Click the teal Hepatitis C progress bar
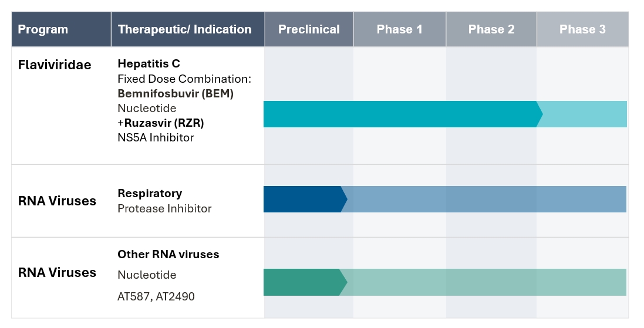644x328 pixels. (x=399, y=114)
